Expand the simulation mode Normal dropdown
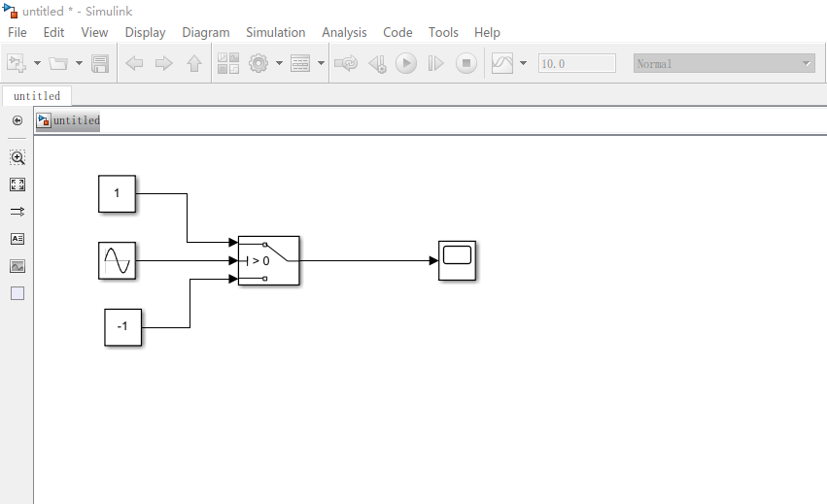 (724, 64)
